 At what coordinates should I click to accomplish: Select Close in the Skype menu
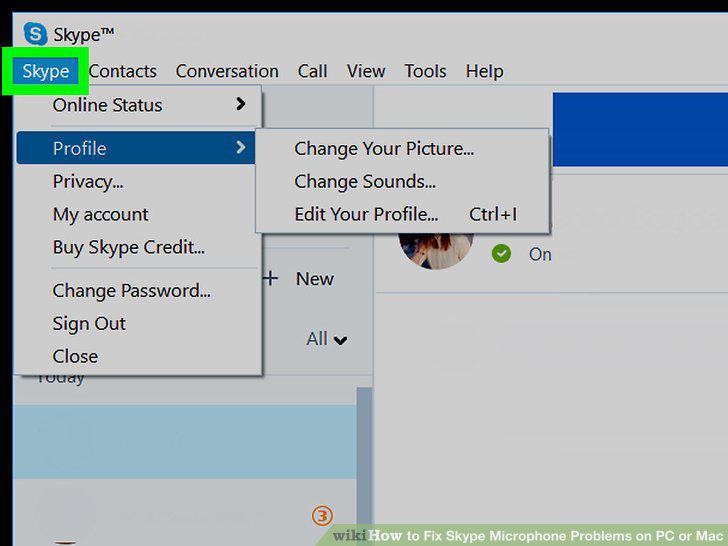[x=137, y=357]
